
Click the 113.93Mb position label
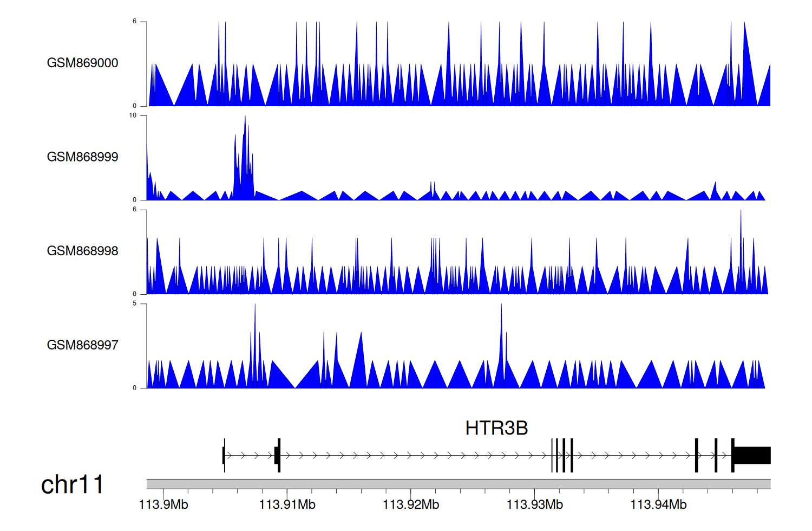tap(534, 505)
